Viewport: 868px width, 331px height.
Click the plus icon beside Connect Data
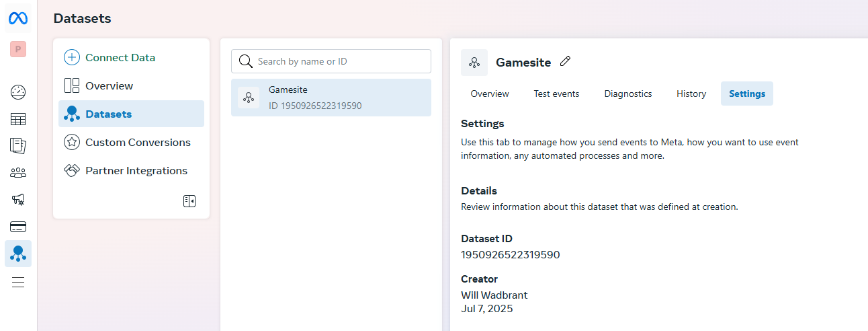(x=72, y=57)
